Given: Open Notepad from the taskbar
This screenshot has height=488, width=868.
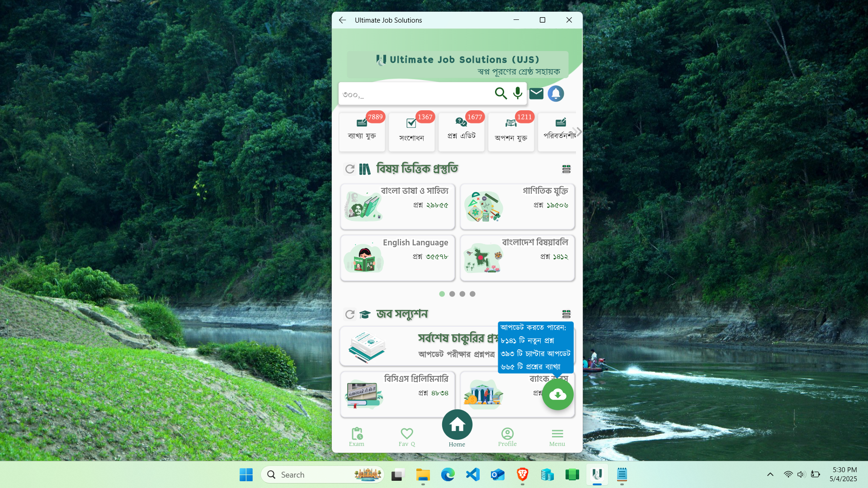Looking at the screenshot, I should [622, 474].
